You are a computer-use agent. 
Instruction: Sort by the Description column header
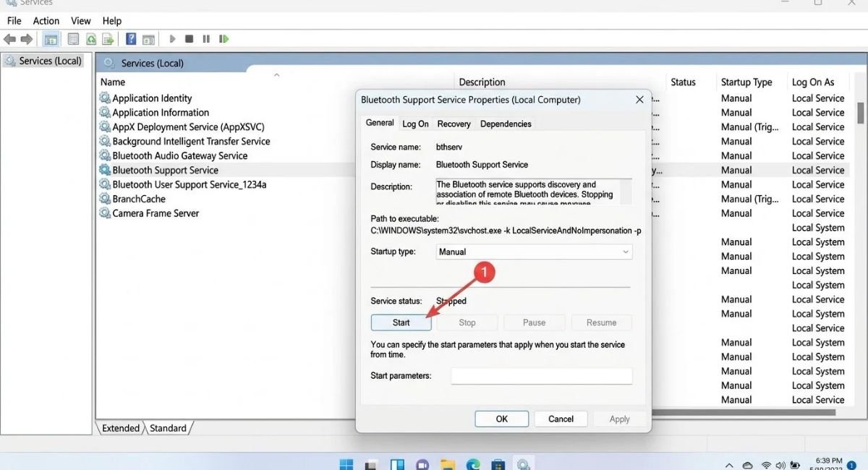482,82
